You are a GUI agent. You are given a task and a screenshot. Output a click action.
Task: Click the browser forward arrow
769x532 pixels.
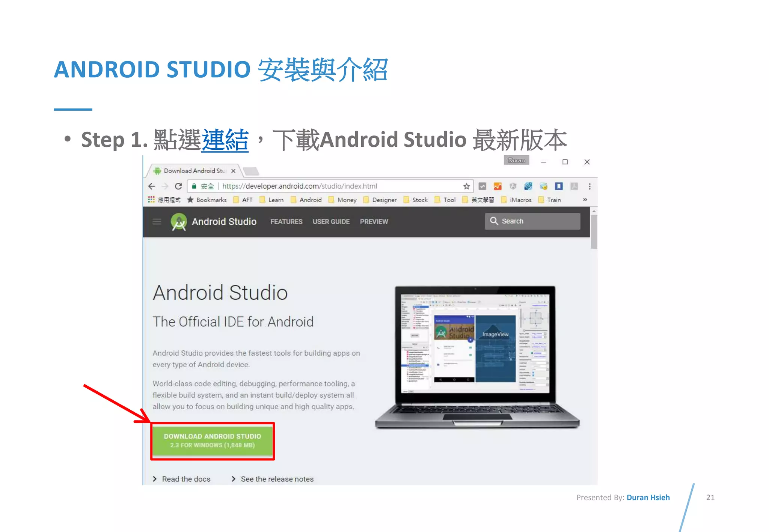click(165, 186)
